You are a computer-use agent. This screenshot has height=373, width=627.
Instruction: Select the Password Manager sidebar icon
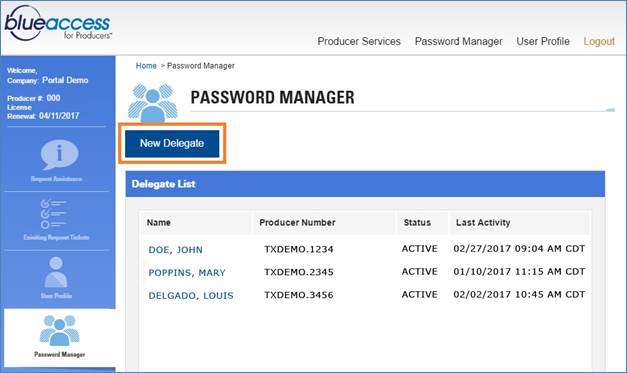(59, 330)
